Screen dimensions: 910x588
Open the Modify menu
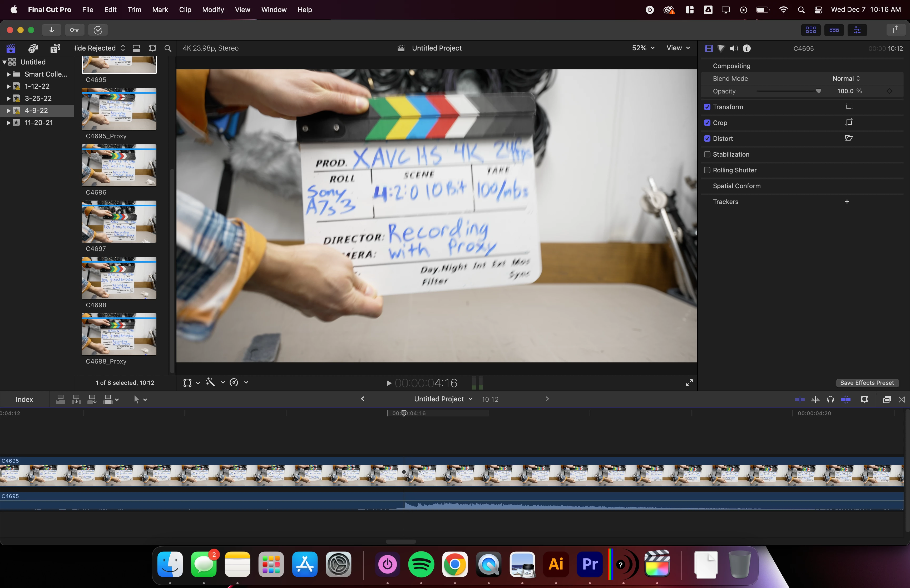tap(213, 9)
